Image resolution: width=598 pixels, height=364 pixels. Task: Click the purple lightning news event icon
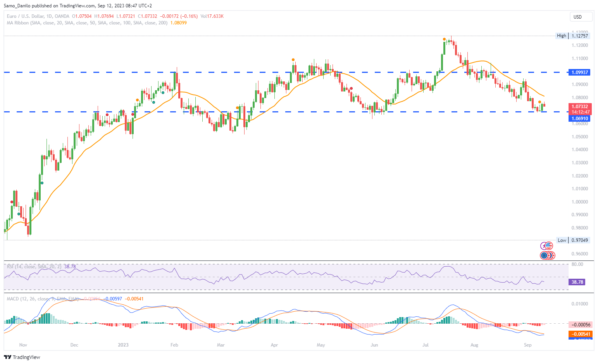pyautogui.click(x=544, y=246)
